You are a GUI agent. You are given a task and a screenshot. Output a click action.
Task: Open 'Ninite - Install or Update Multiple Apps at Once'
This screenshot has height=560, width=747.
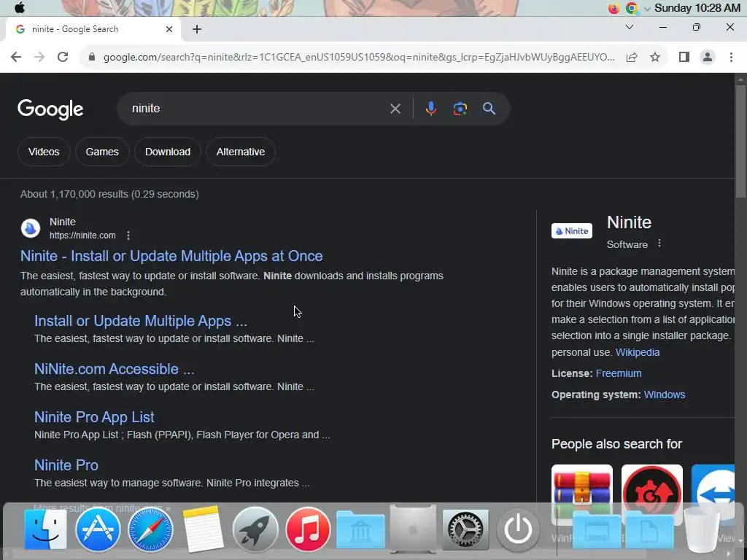[171, 256]
